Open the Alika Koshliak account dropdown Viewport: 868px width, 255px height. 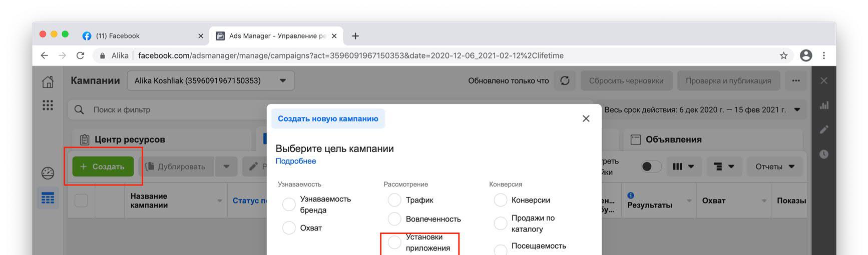click(211, 80)
